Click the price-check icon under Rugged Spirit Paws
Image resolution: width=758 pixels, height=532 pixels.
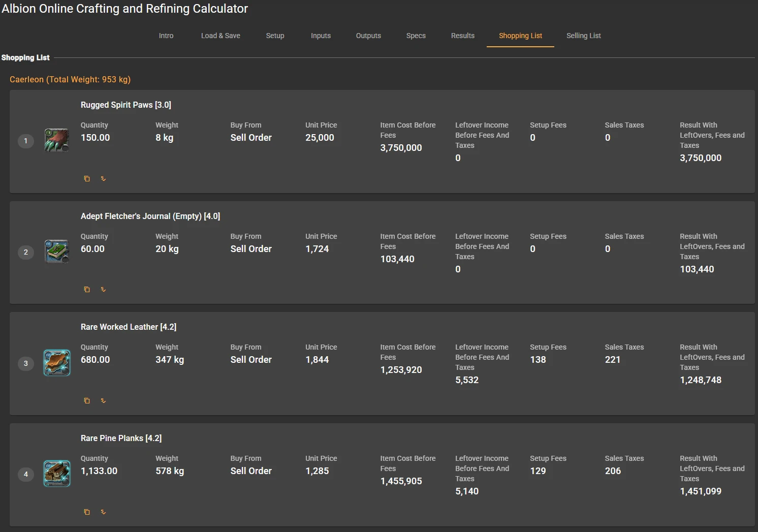[x=103, y=178]
